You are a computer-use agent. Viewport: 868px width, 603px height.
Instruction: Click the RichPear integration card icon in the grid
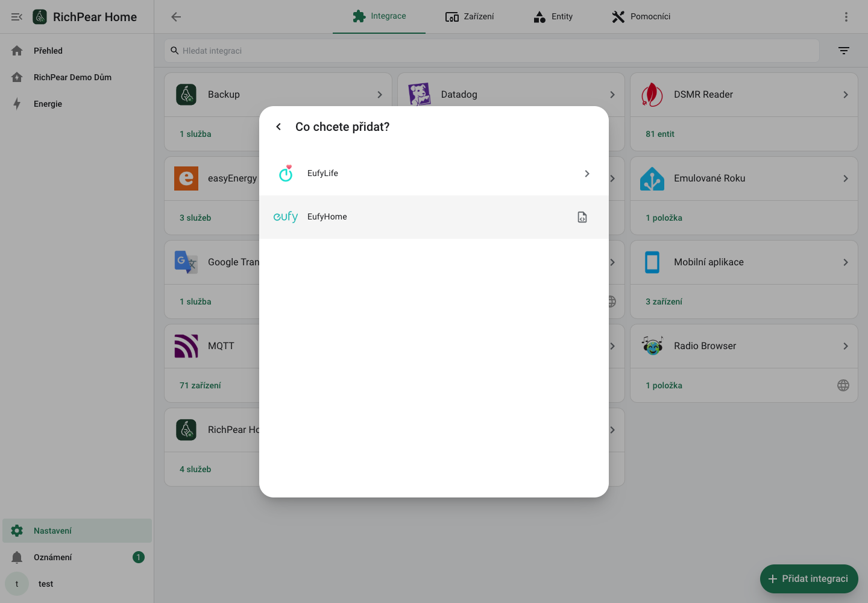(186, 430)
